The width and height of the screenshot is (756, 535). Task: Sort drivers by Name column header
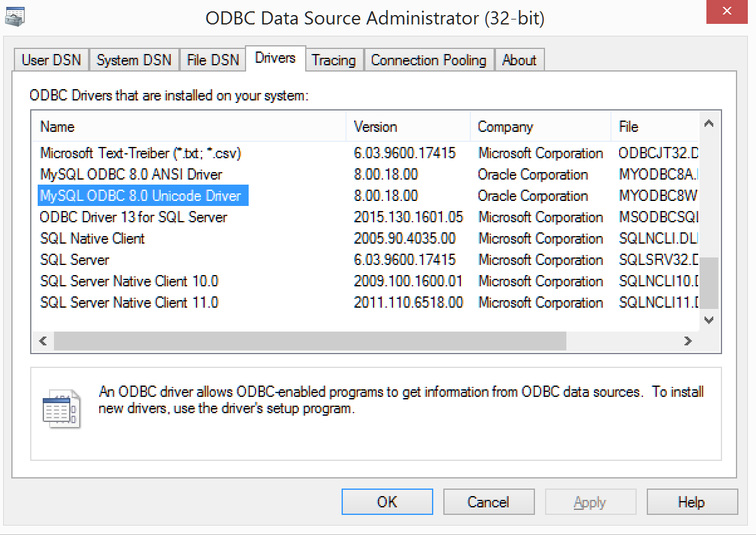point(188,127)
